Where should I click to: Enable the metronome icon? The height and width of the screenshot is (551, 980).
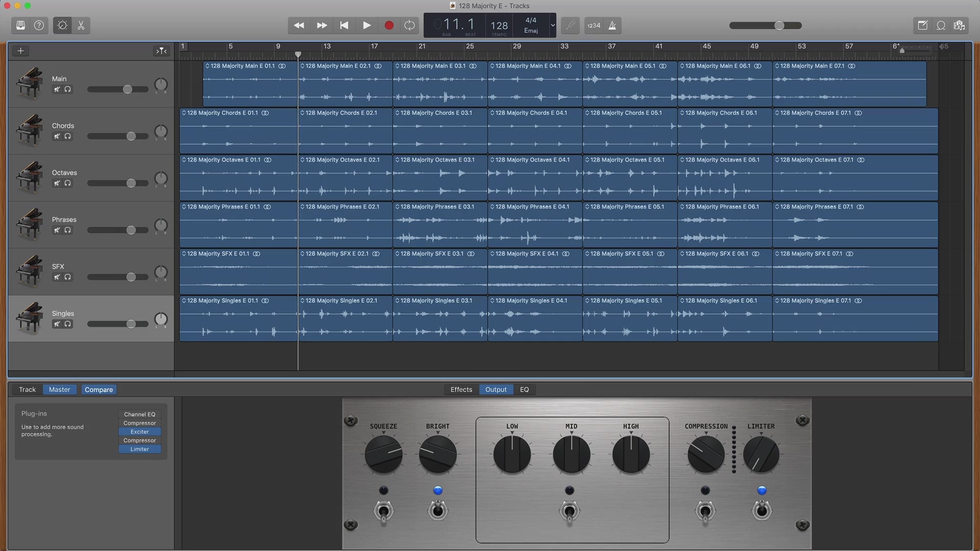[612, 25]
